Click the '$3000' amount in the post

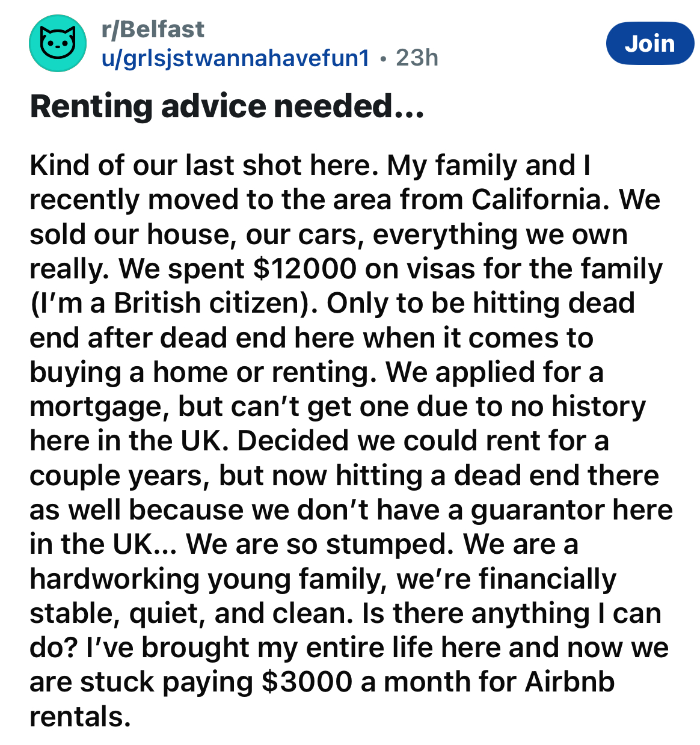[307, 682]
